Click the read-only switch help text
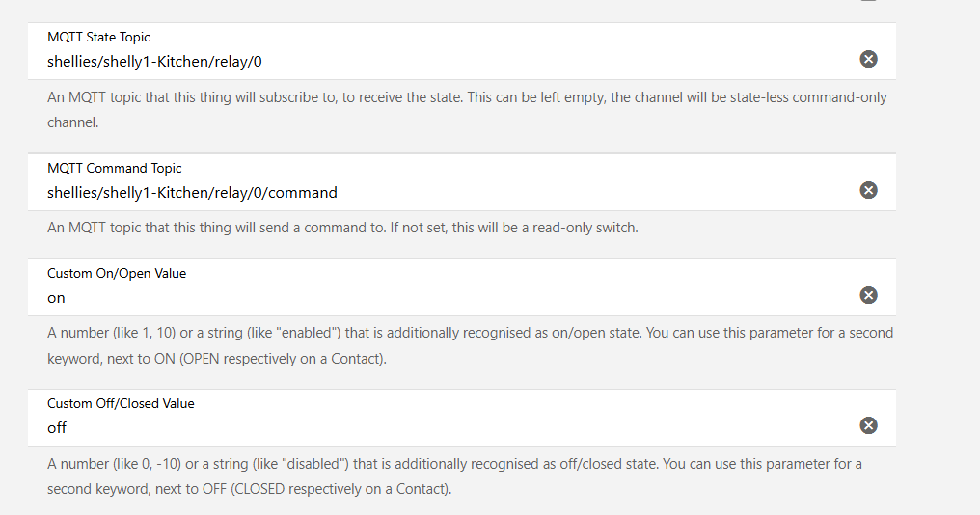980x515 pixels. click(342, 228)
